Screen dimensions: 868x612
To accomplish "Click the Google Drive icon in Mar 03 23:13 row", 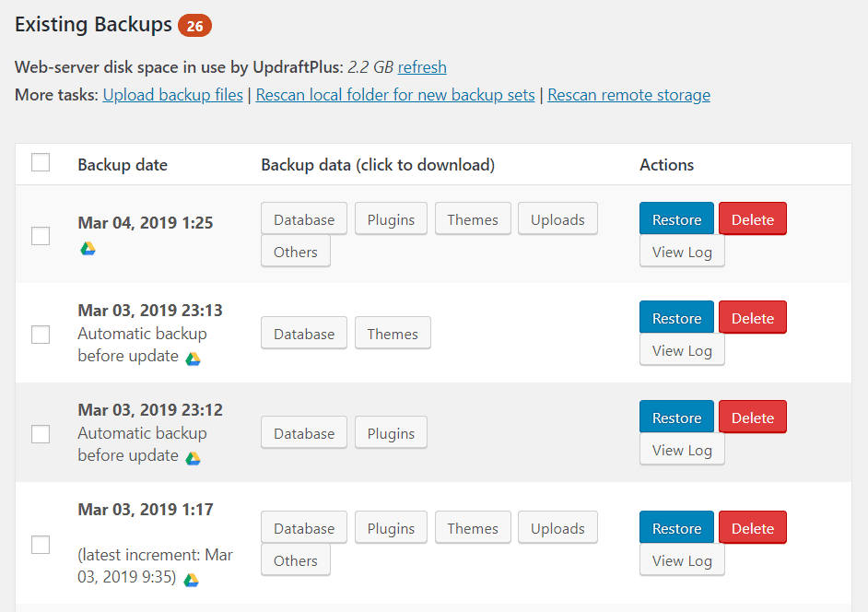I will [x=194, y=359].
